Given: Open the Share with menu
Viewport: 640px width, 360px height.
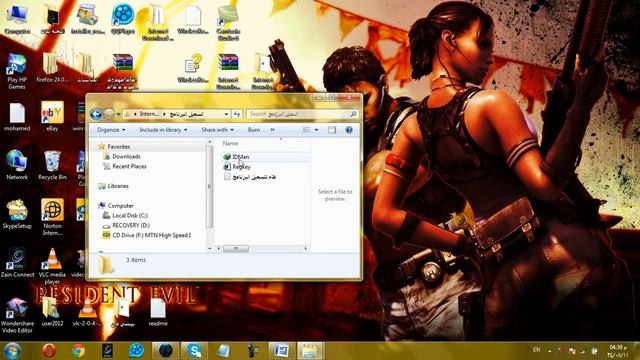Looking at the screenshot, I should 218,130.
